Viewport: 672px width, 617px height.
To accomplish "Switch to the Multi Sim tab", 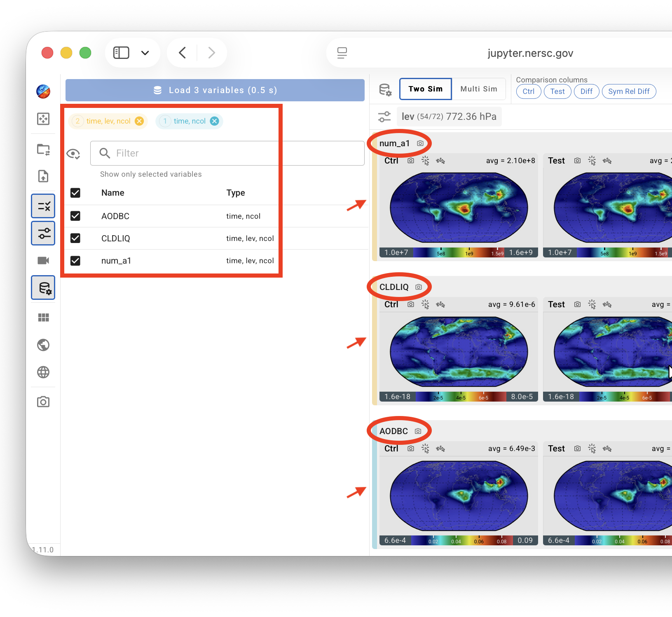I will [x=479, y=89].
